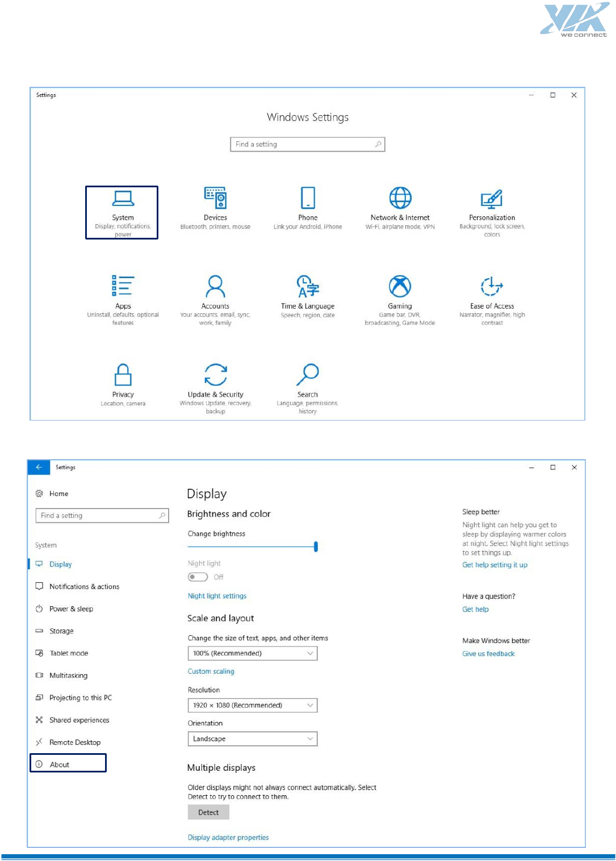
Task: Go to Home in settings sidebar
Action: pos(58,494)
